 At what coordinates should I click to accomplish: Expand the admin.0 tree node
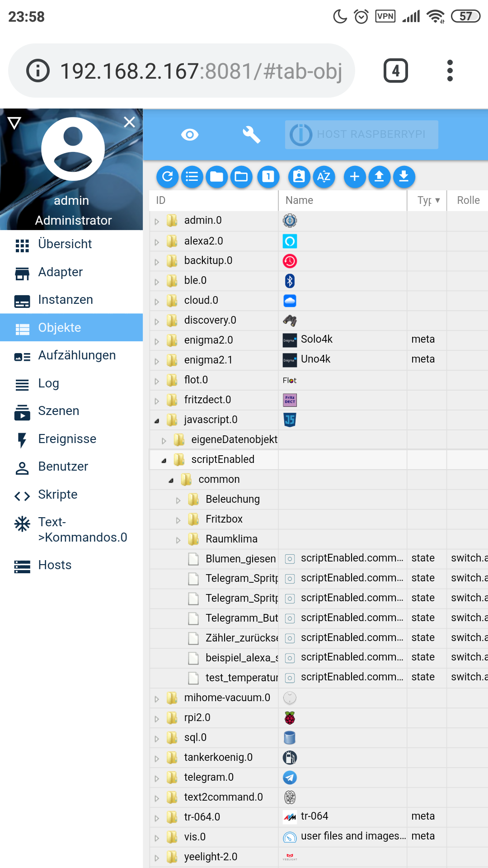157,222
